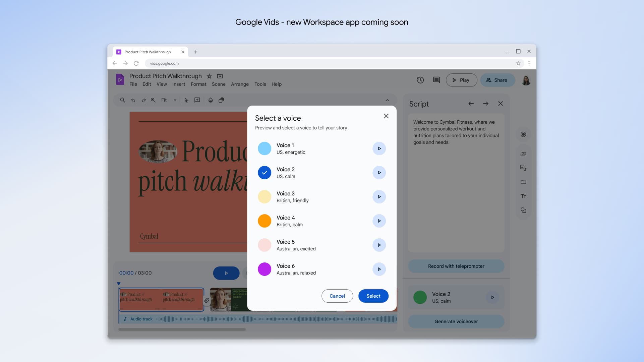Click the undo arrow icon
Viewport: 644px width, 362px height.
point(133,100)
